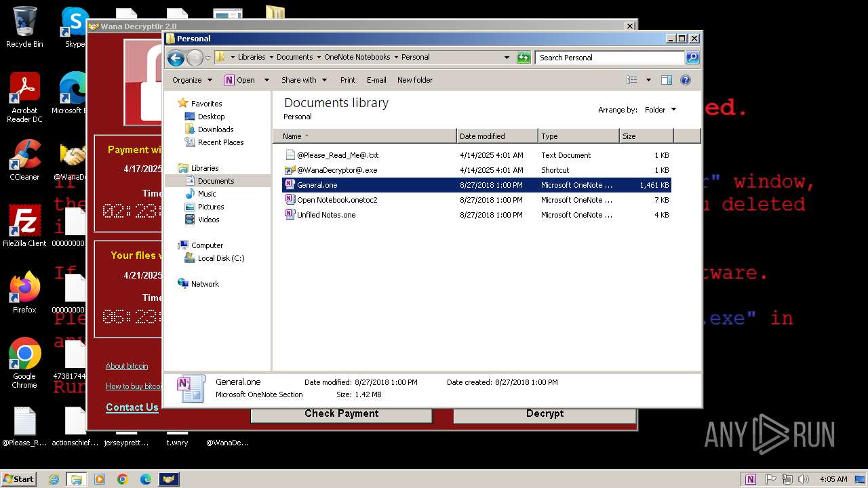Click Print in Explorer toolbar

pos(348,80)
